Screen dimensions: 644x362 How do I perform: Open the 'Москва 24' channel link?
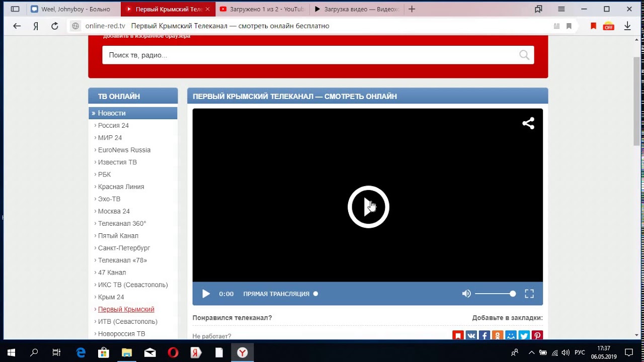pos(114,211)
